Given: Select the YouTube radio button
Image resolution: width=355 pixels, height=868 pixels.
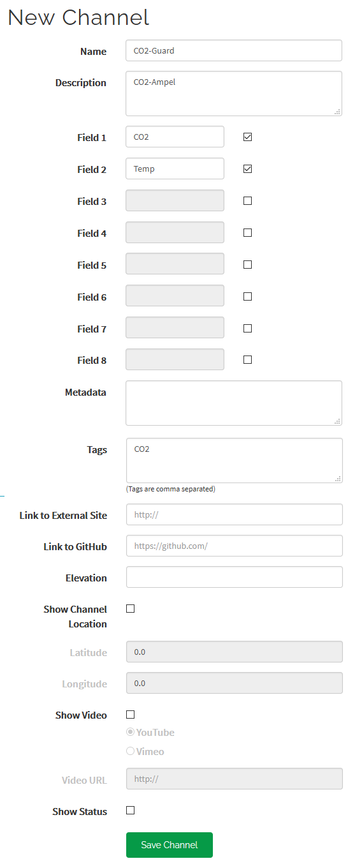Looking at the screenshot, I should [131, 732].
